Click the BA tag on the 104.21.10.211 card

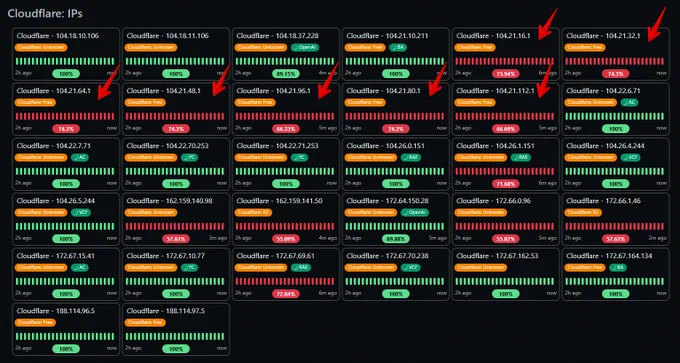[x=398, y=47]
